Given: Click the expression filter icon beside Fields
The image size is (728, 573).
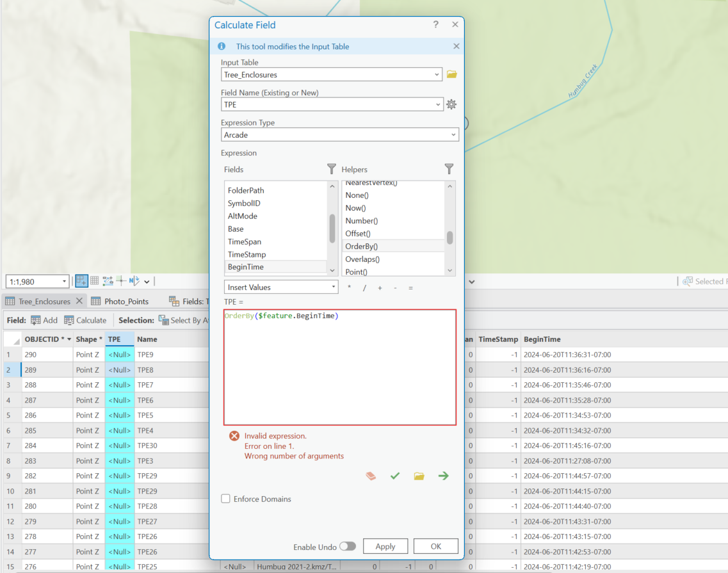Looking at the screenshot, I should tap(332, 169).
